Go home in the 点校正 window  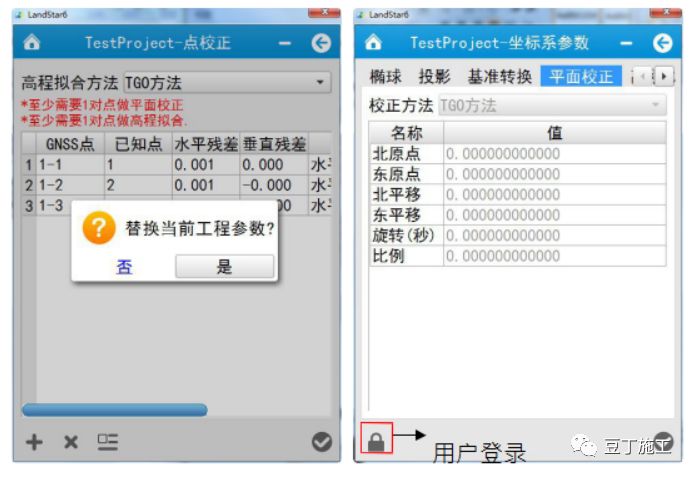[x=31, y=42]
